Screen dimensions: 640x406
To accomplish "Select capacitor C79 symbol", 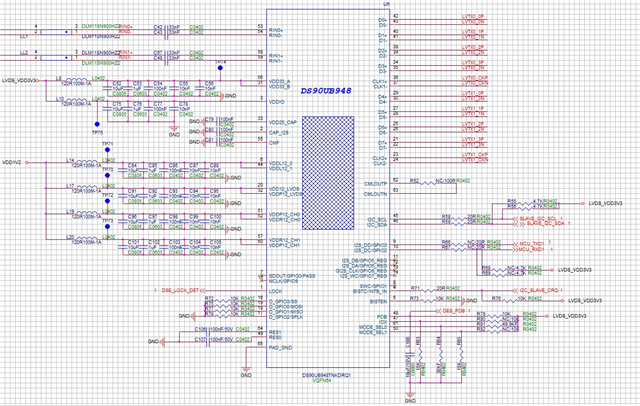I will (x=218, y=122).
